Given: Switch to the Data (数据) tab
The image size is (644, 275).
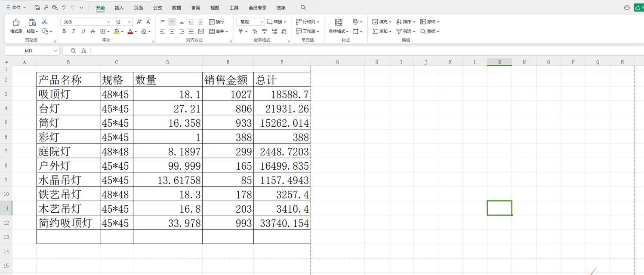Looking at the screenshot, I should (x=176, y=8).
